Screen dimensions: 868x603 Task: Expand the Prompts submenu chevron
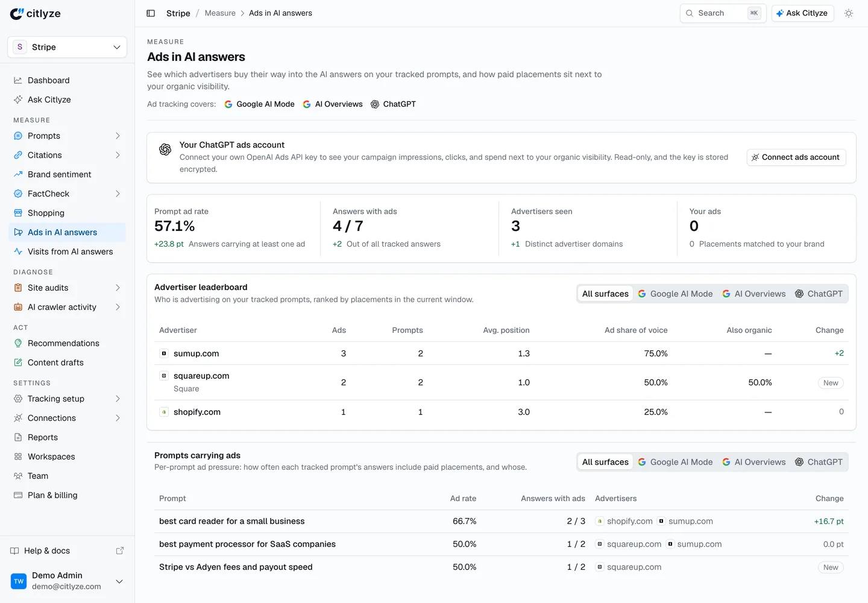click(x=118, y=136)
